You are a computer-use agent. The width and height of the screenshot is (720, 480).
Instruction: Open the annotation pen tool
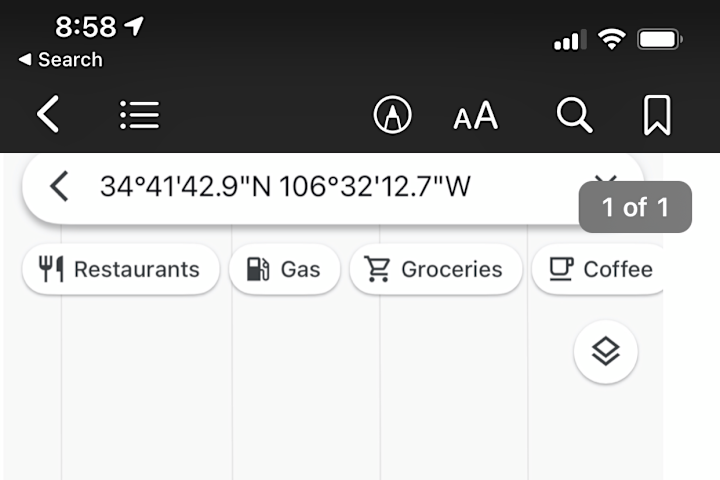(x=392, y=114)
